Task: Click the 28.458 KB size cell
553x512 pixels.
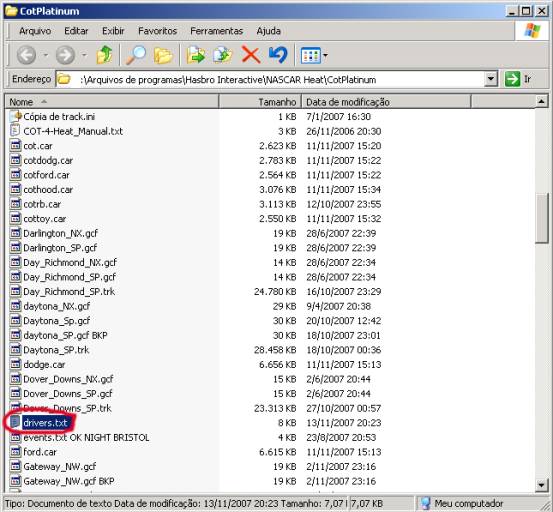Action: tap(275, 350)
